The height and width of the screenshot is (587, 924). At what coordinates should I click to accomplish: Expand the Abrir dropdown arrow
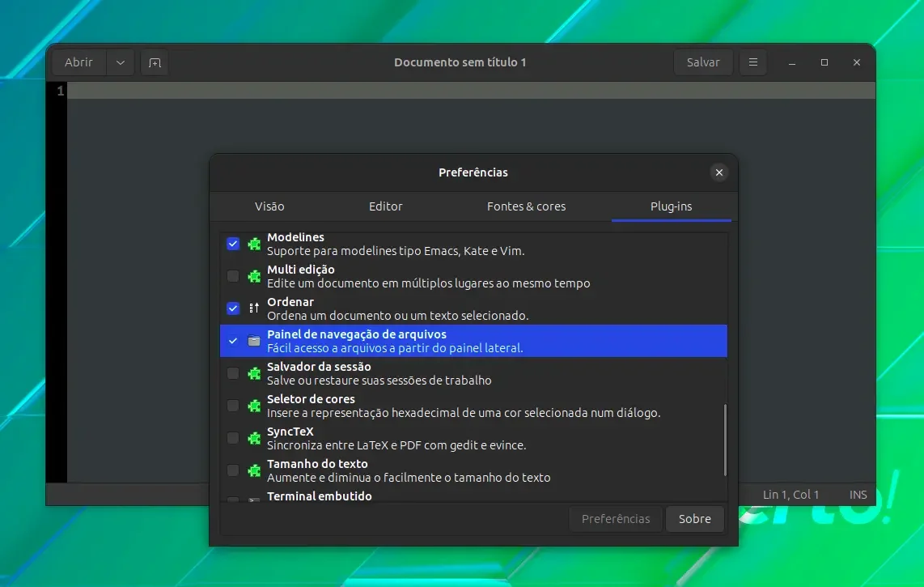click(x=121, y=62)
